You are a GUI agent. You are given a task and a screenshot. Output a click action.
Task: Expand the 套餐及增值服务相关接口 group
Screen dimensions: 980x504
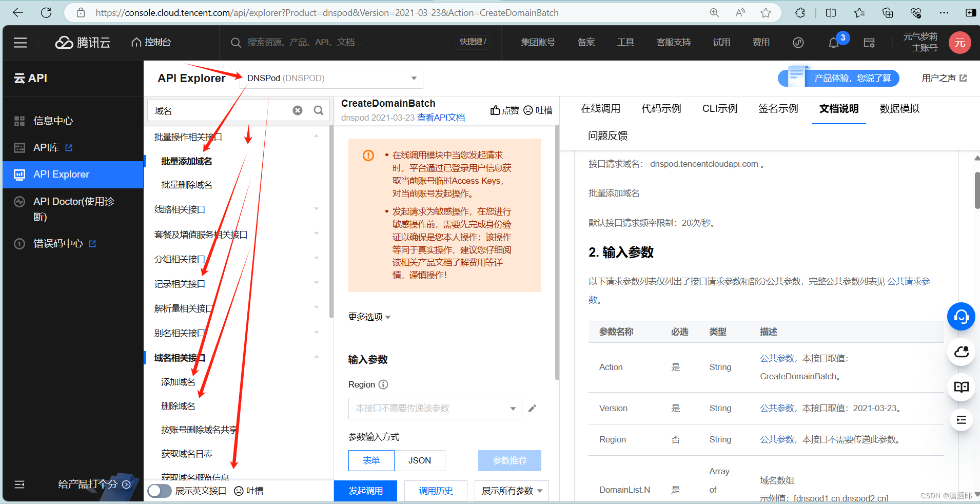pyautogui.click(x=317, y=234)
